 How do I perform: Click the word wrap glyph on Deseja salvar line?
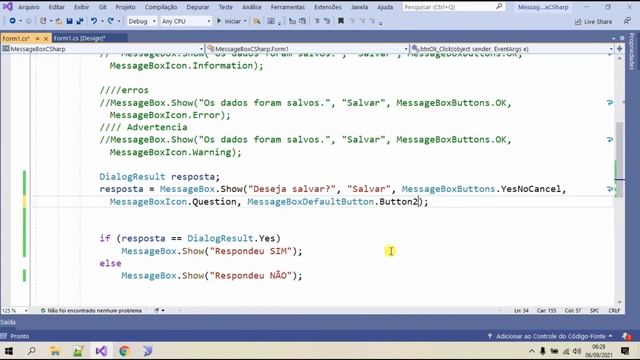click(x=610, y=189)
